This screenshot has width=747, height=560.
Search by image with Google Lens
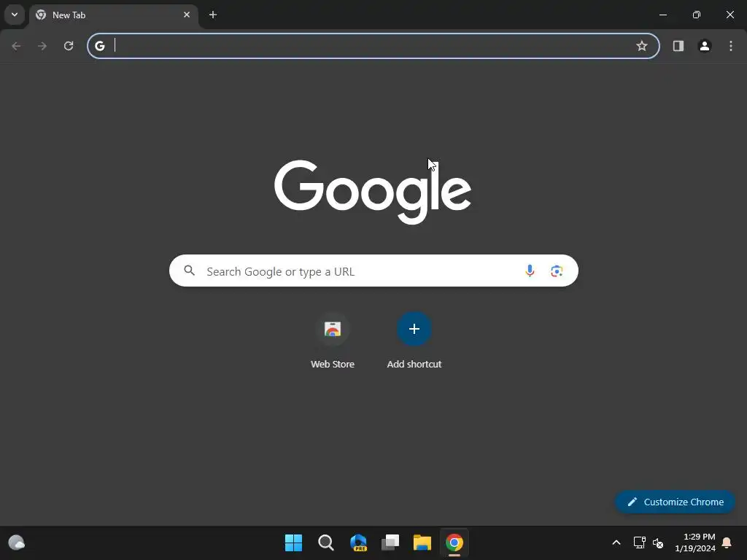[x=557, y=271]
